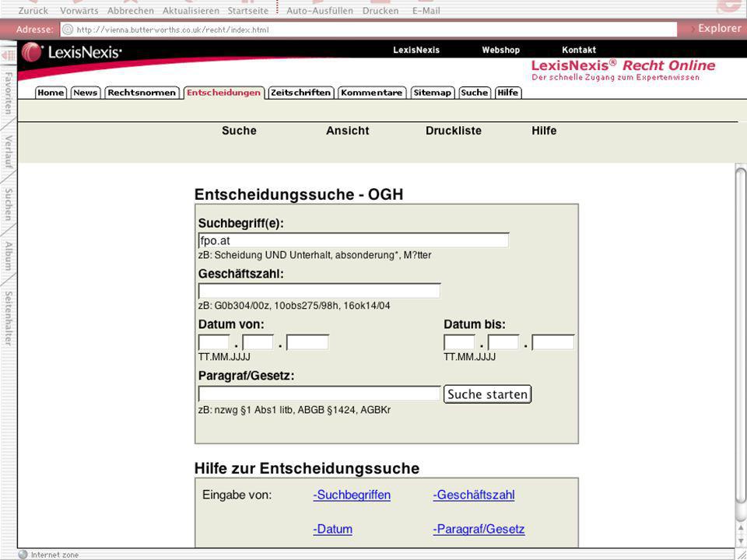The image size is (747, 560).
Task: Click the Explorer label beside the address bar
Action: (719, 29)
